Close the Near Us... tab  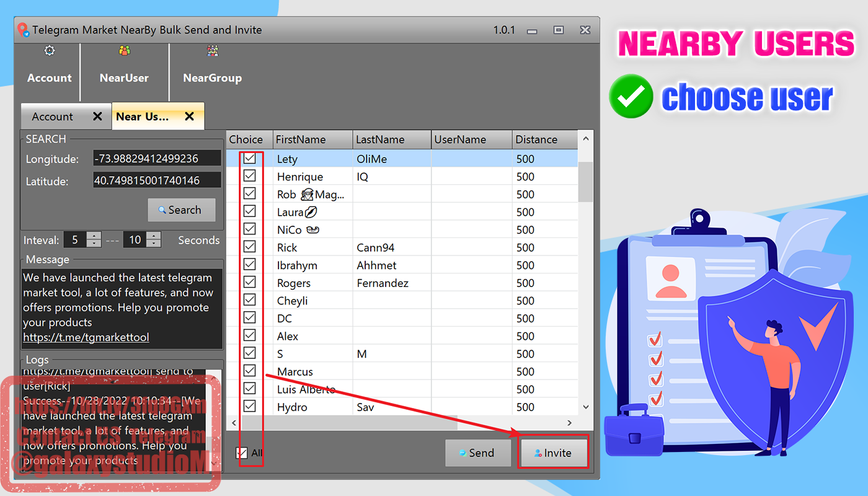coord(190,117)
